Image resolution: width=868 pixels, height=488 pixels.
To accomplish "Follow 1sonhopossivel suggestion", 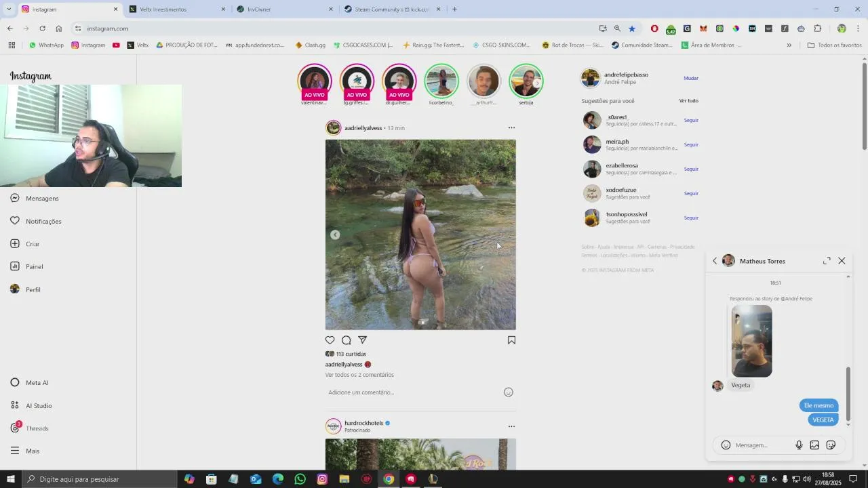I will point(691,218).
